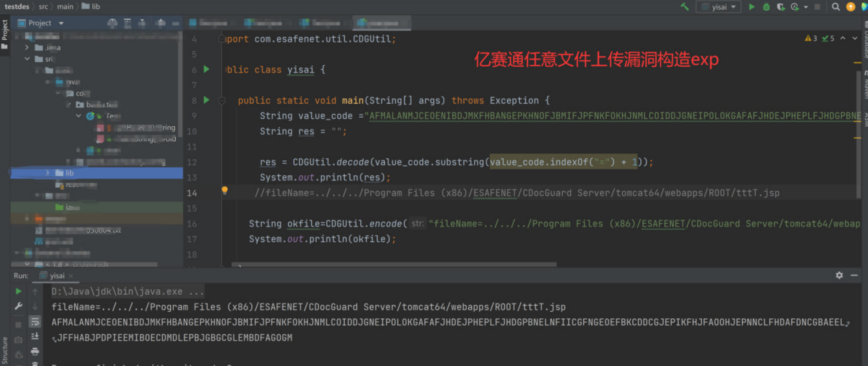868x366 pixels.
Task: Click the editor horizontal scrollbar
Action: [x=394, y=265]
